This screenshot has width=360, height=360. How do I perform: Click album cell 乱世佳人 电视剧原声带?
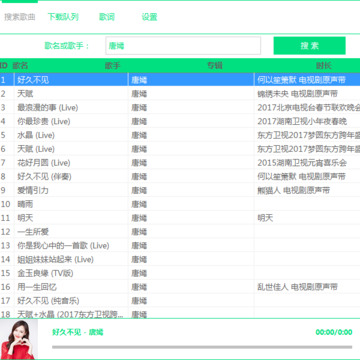(297, 287)
